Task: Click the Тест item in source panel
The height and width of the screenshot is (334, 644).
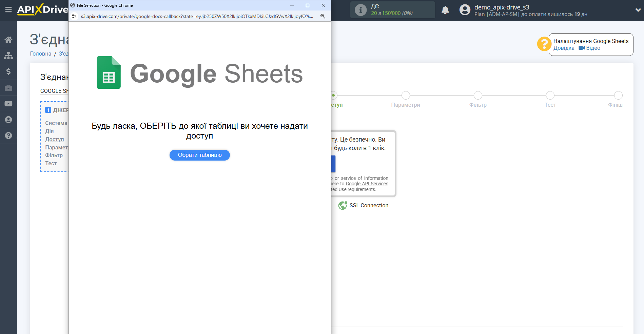Action: [51, 163]
